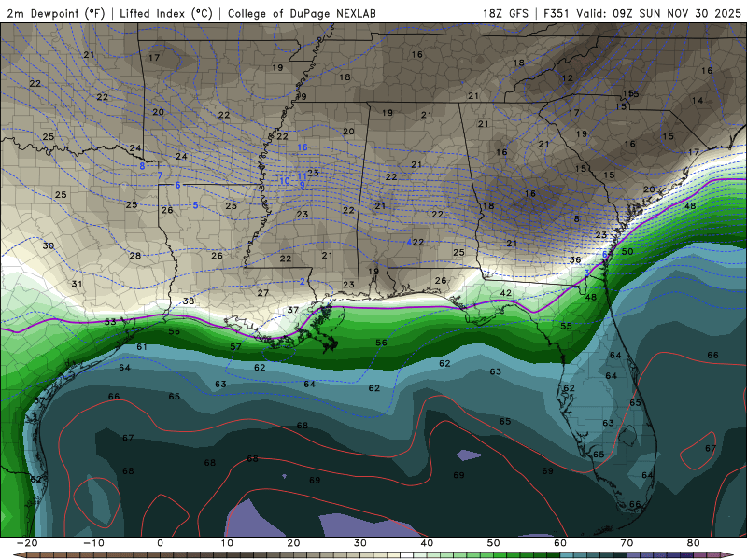Click the blue lifted index contour label "2"
Screen dimensions: 747x560
pos(302,282)
